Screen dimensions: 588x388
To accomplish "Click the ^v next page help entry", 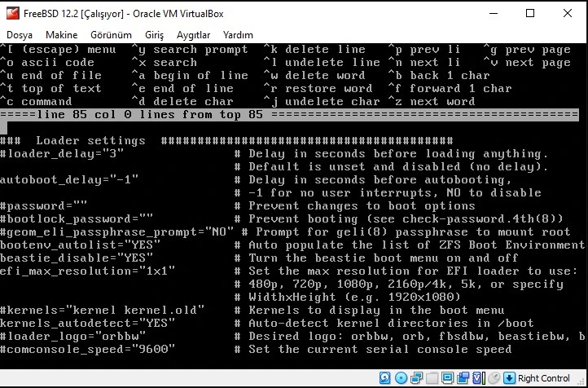I will coord(527,62).
